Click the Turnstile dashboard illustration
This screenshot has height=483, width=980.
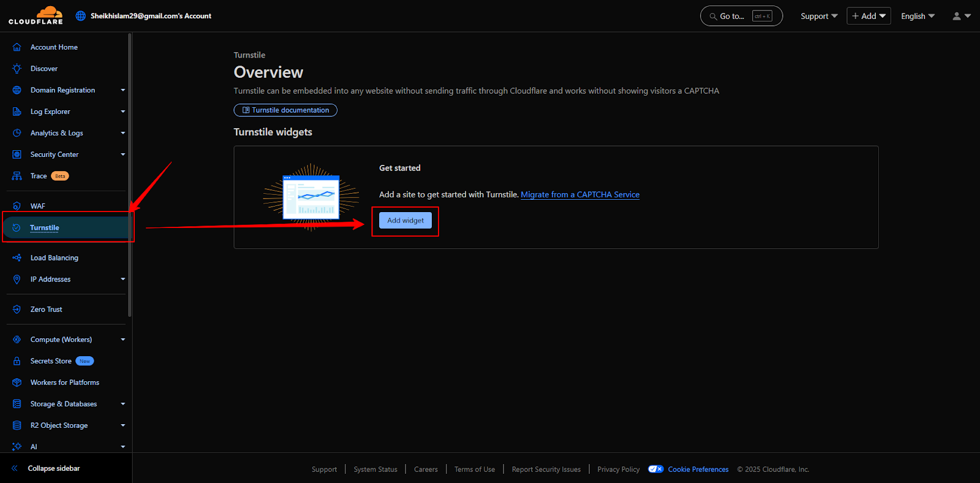[x=311, y=197]
